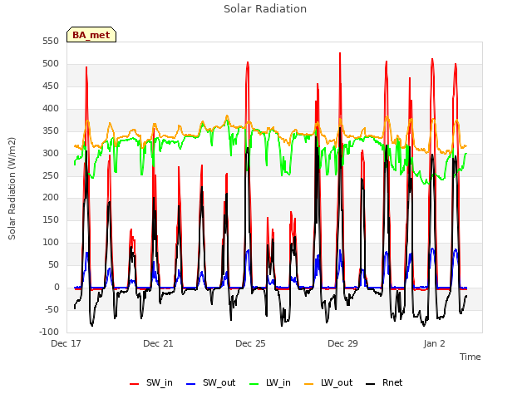The height and width of the screenshot is (399, 532).
Task: Click the 300 y-axis tick label
Action: pos(51,153)
